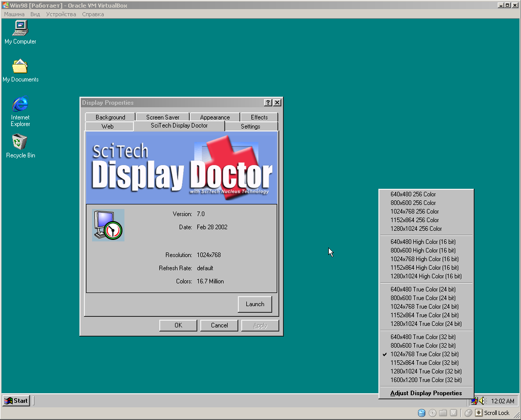Click the Start button
521x420 pixels.
(x=16, y=401)
